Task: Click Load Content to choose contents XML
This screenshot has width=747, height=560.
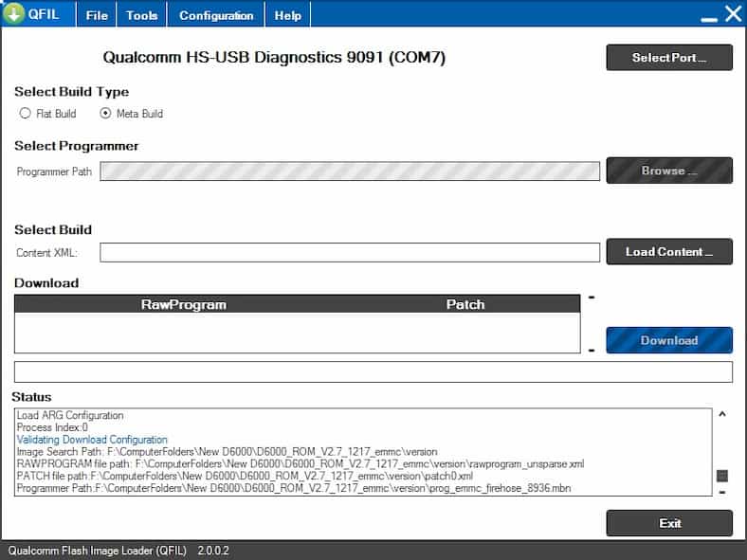Action: [x=669, y=252]
